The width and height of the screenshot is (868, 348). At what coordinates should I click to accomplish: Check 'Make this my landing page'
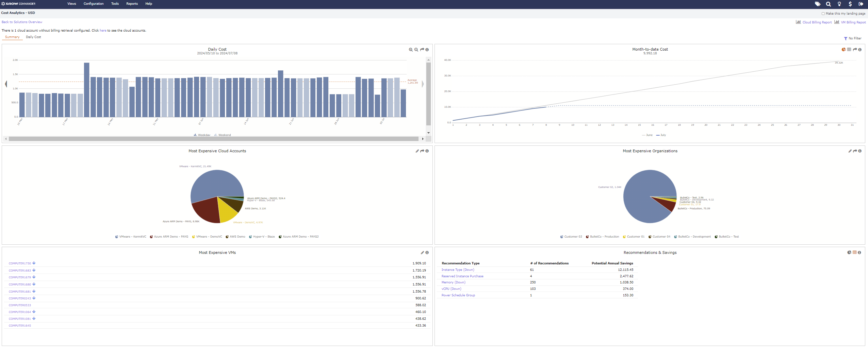pos(823,14)
